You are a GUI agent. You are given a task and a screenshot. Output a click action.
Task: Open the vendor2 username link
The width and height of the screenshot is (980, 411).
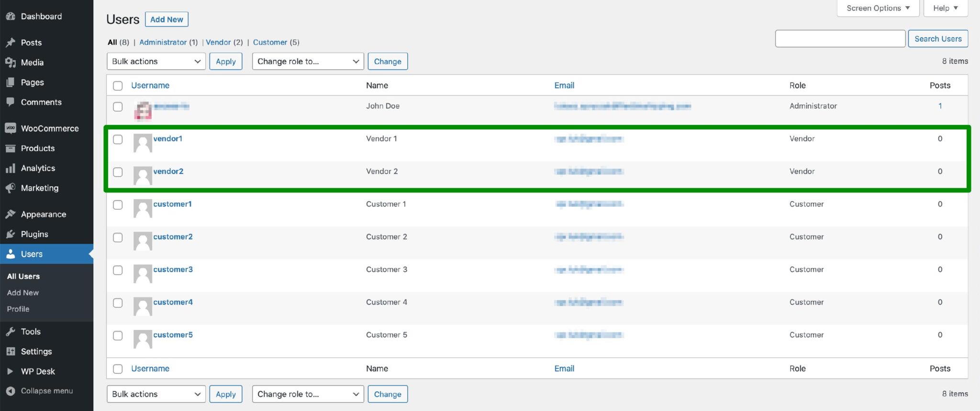[x=168, y=171]
